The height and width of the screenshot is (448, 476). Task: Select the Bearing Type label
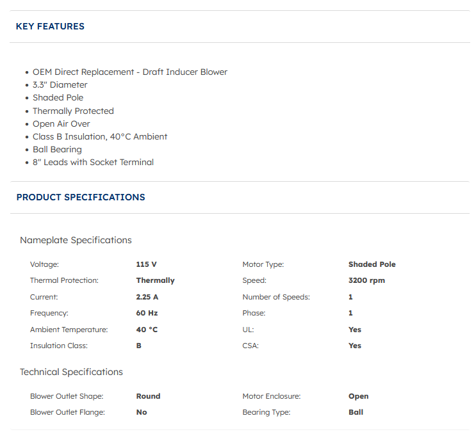click(266, 412)
